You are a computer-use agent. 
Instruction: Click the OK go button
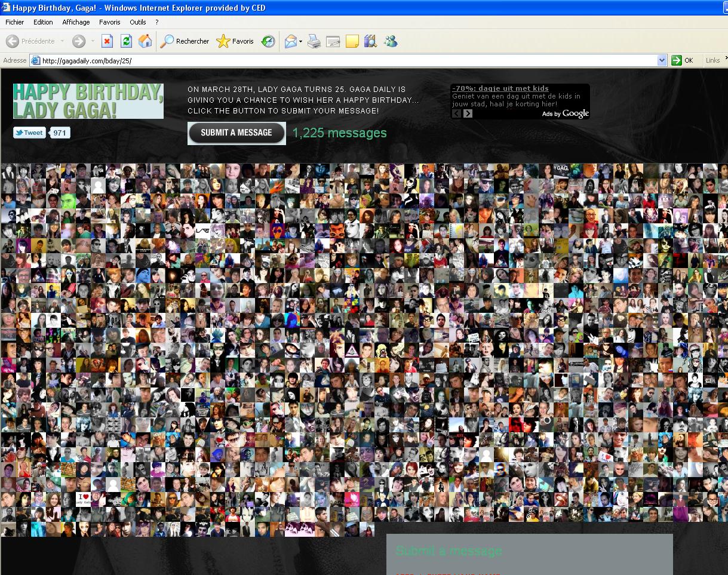(683, 60)
